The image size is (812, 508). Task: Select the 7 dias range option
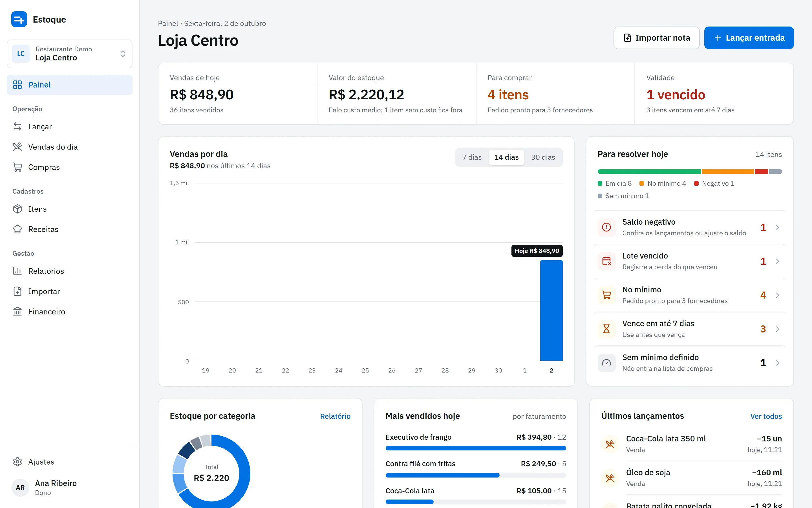[x=472, y=157]
